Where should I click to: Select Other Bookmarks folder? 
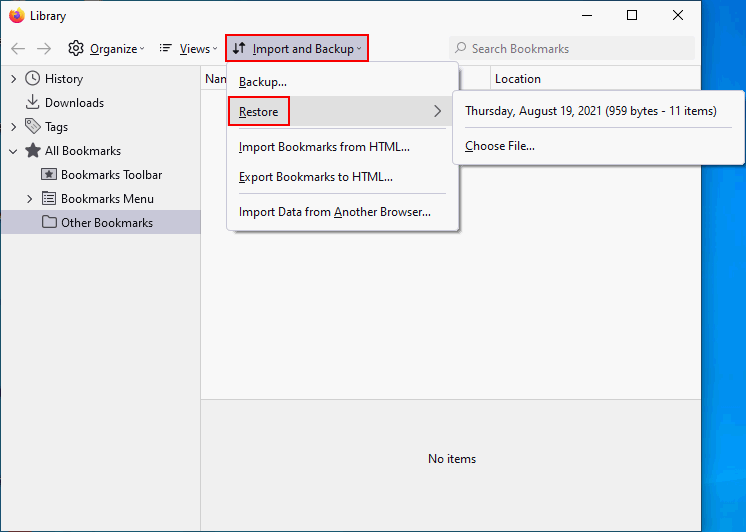(x=100, y=222)
